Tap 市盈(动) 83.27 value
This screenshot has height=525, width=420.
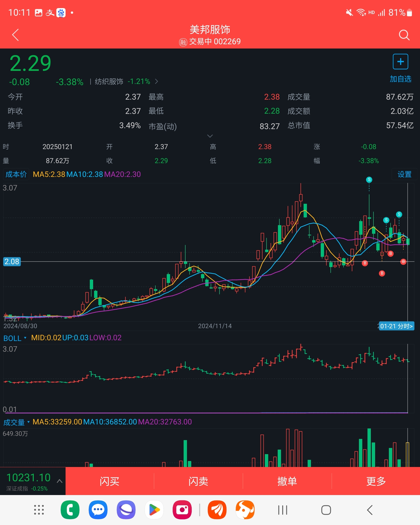[x=270, y=126]
